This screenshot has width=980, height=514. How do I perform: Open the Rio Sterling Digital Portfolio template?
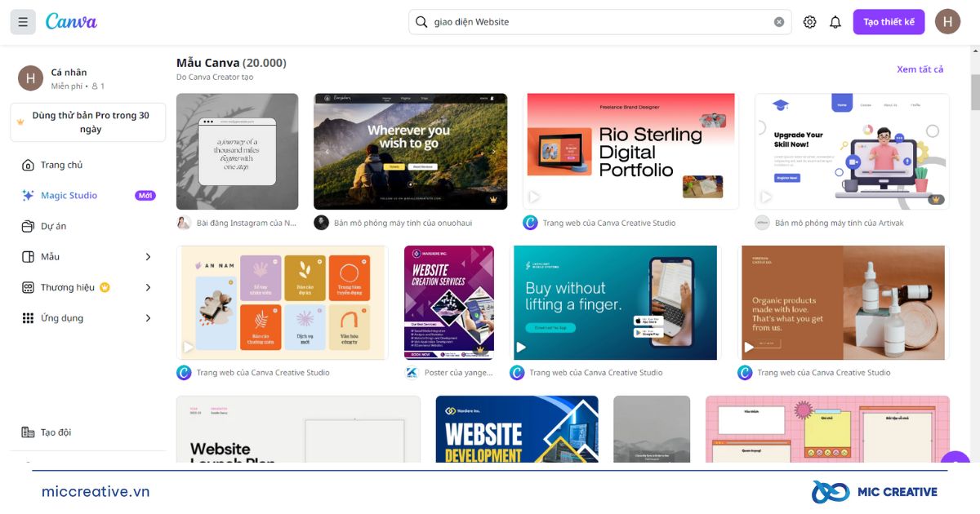[630, 151]
